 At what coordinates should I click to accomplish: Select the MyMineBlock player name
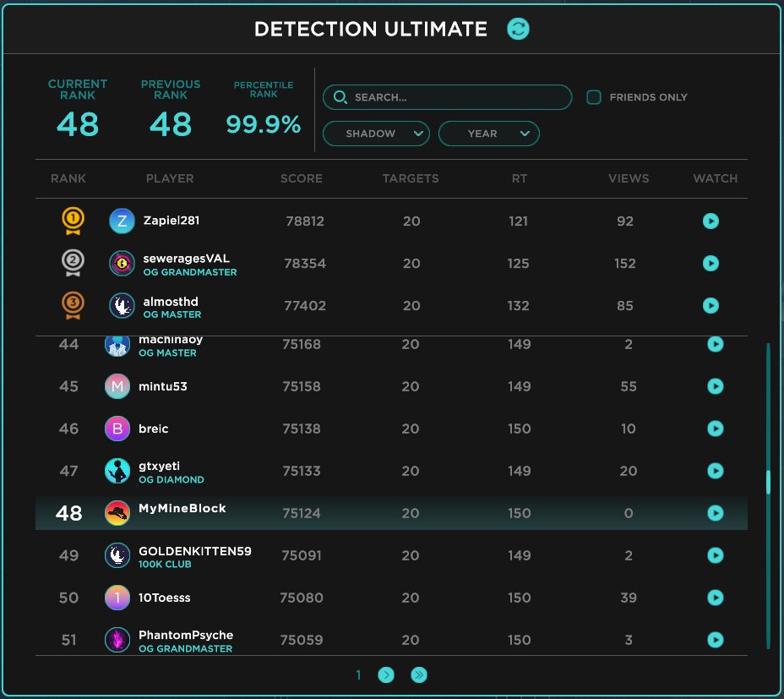pos(182,508)
